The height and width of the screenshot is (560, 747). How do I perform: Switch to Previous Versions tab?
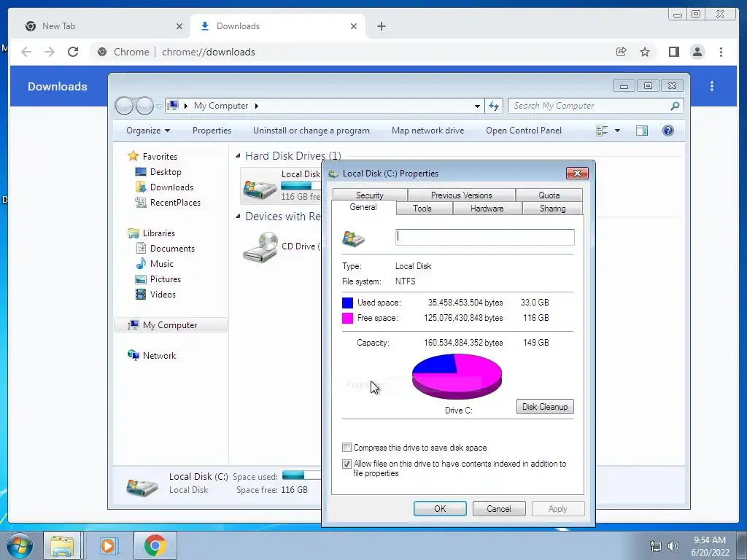point(461,195)
